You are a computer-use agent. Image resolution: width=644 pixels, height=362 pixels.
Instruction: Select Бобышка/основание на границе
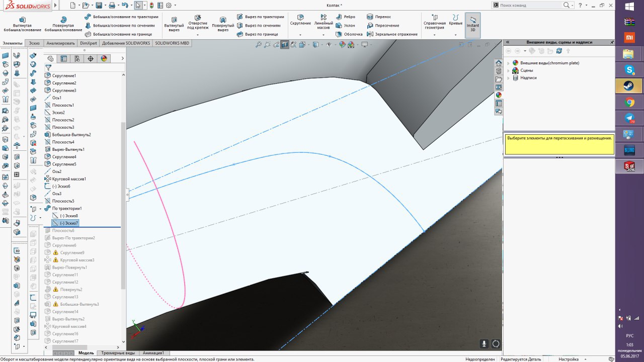(118, 34)
